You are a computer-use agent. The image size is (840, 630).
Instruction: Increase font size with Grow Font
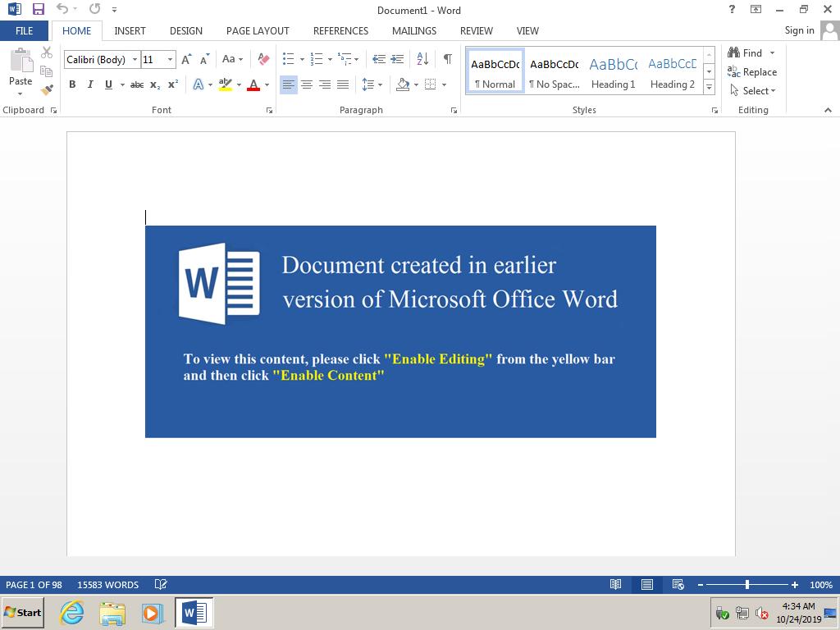pos(186,59)
